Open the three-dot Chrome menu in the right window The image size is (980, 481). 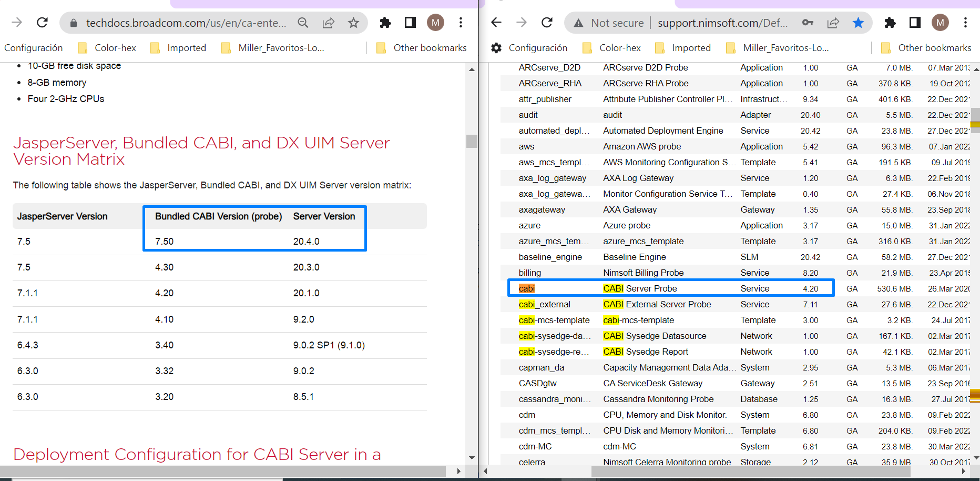coord(966,22)
